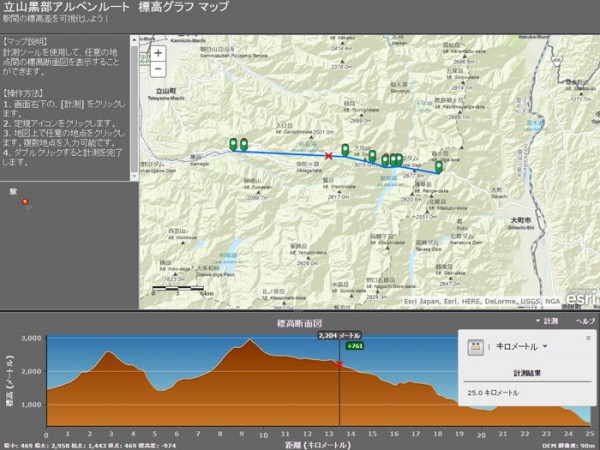Zoom out the map with minus button
Screen dimensions: 600x450
(158, 69)
